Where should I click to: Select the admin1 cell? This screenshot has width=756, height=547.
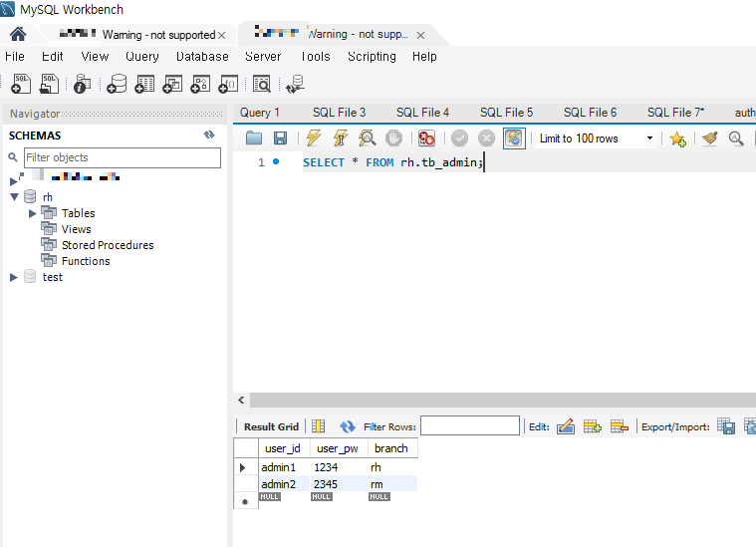tap(284, 467)
